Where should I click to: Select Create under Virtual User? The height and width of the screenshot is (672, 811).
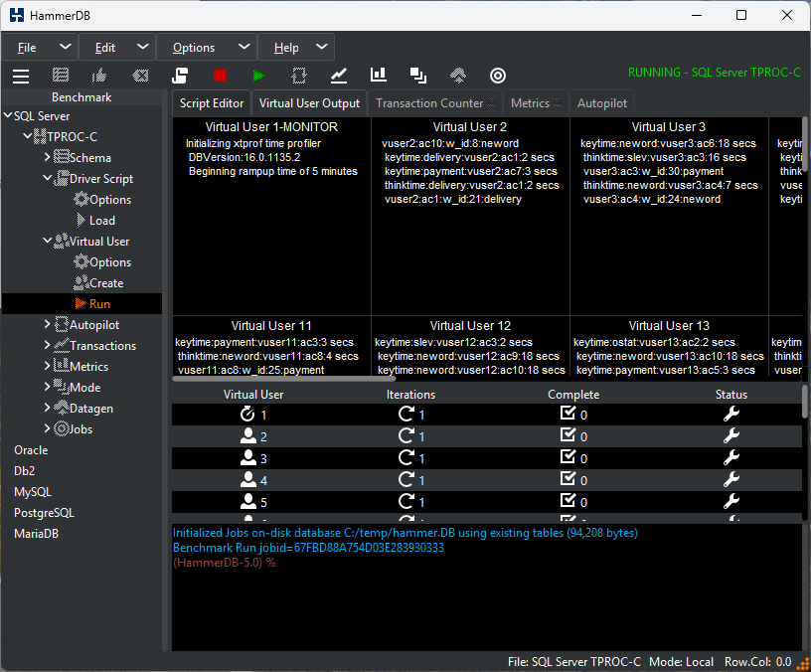coord(98,283)
